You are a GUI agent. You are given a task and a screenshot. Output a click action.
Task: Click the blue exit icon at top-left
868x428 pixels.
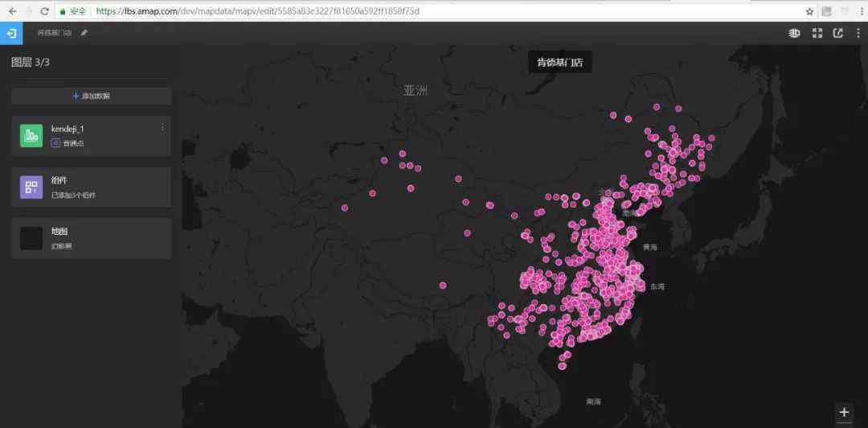click(x=11, y=33)
